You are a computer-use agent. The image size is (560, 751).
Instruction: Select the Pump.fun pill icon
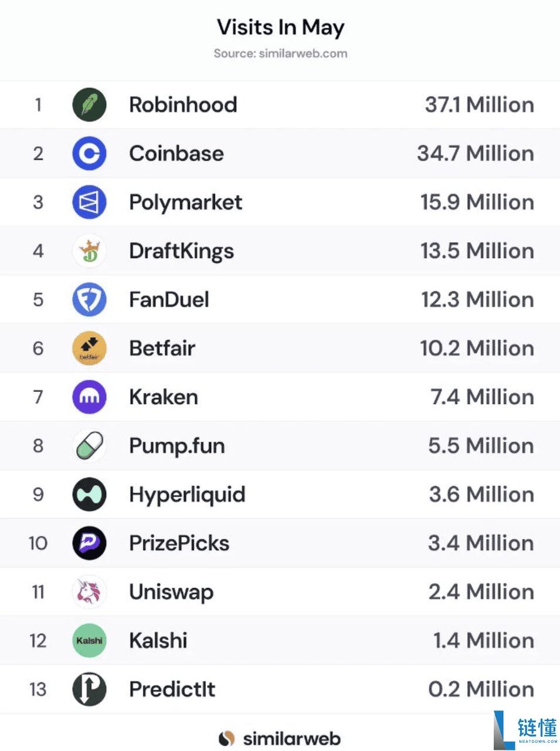click(x=89, y=446)
